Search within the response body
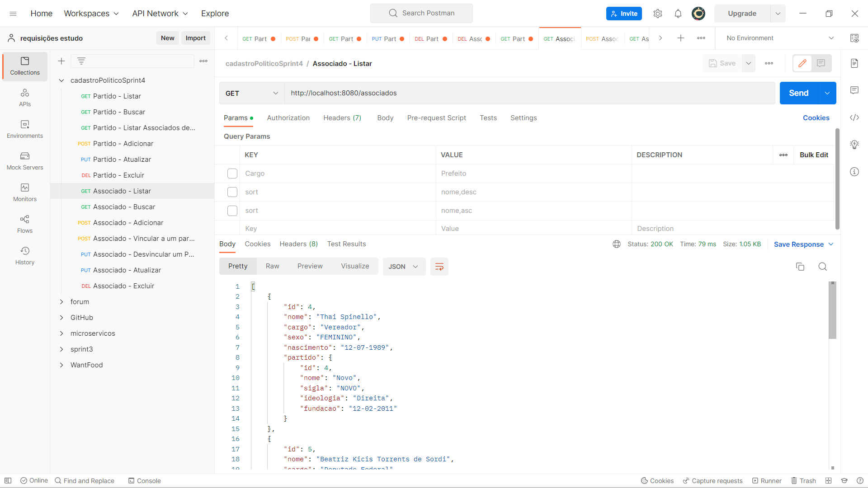868x488 pixels. tap(823, 267)
